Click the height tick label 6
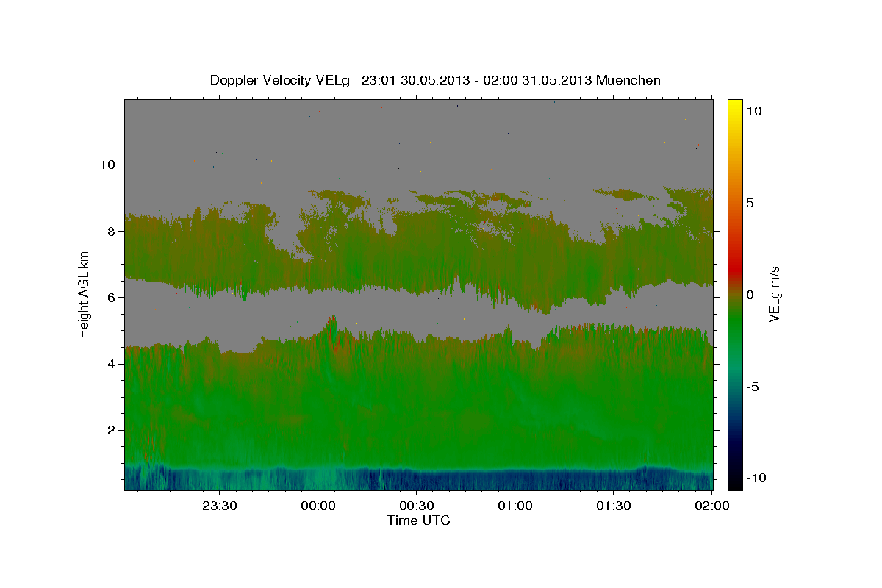Image resolution: width=882 pixels, height=588 pixels. [111, 297]
